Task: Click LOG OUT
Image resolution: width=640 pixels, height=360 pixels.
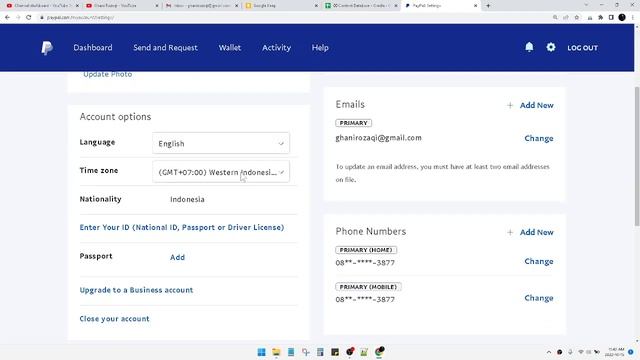Action: [x=582, y=48]
